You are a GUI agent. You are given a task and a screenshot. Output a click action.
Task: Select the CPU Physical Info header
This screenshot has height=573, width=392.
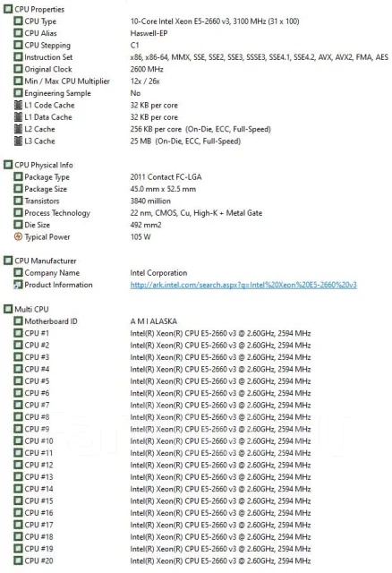point(44,165)
